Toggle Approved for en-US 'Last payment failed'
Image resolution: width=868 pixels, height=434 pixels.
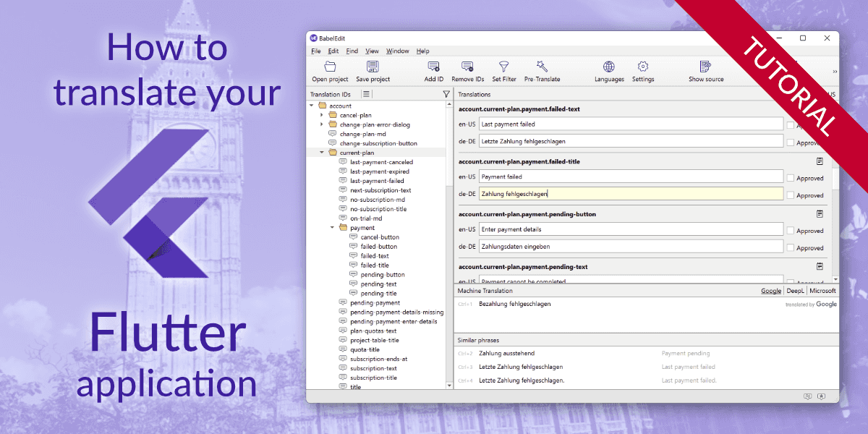[x=791, y=125]
